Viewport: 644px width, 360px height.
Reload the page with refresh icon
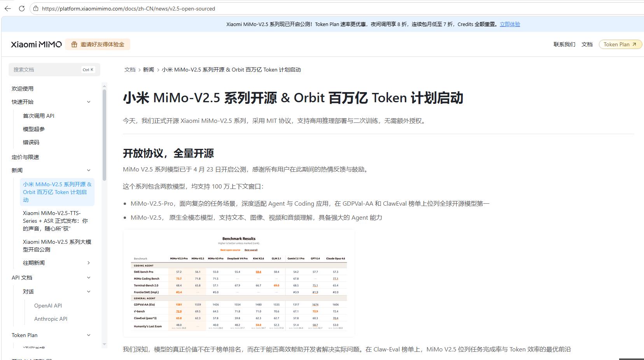(22, 9)
